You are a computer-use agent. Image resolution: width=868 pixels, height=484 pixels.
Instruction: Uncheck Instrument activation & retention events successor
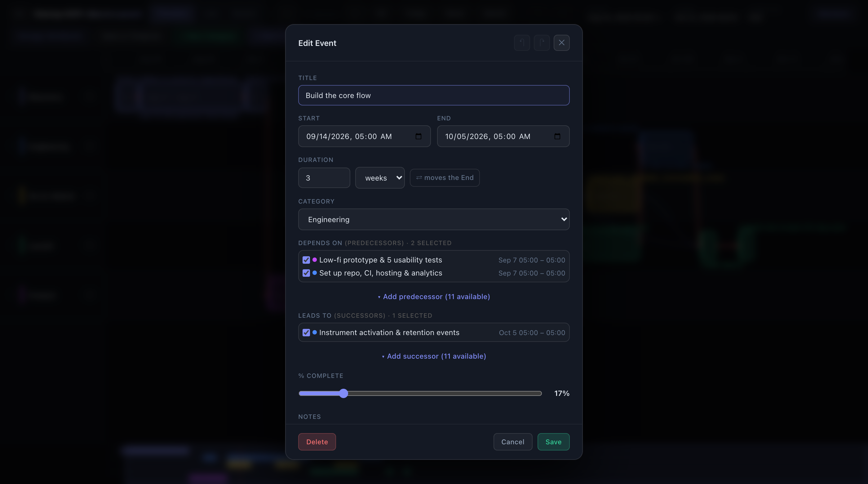pos(306,333)
